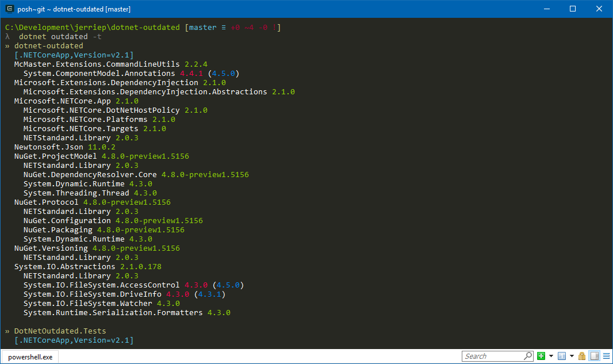
Task: Open the console list dropdown arrow
Action: [572, 356]
